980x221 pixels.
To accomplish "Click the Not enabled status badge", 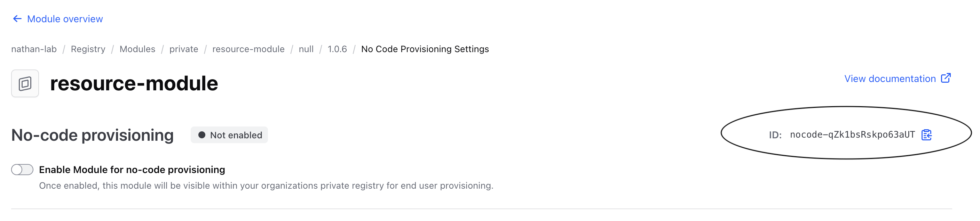I will 229,135.
